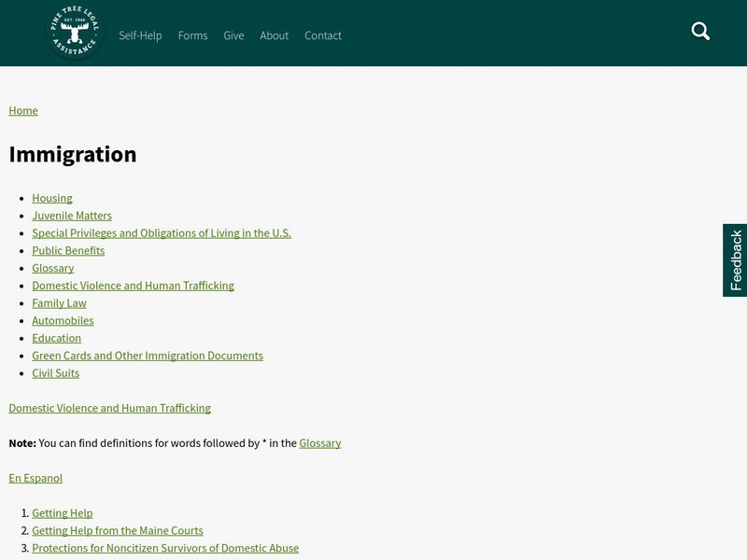Open Special Privileges and Obligations link
The image size is (747, 560).
pos(162,233)
